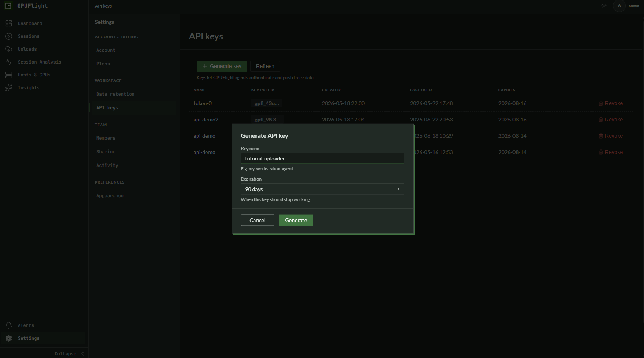Image resolution: width=644 pixels, height=358 pixels.
Task: Open Members team settings
Action: 106,138
